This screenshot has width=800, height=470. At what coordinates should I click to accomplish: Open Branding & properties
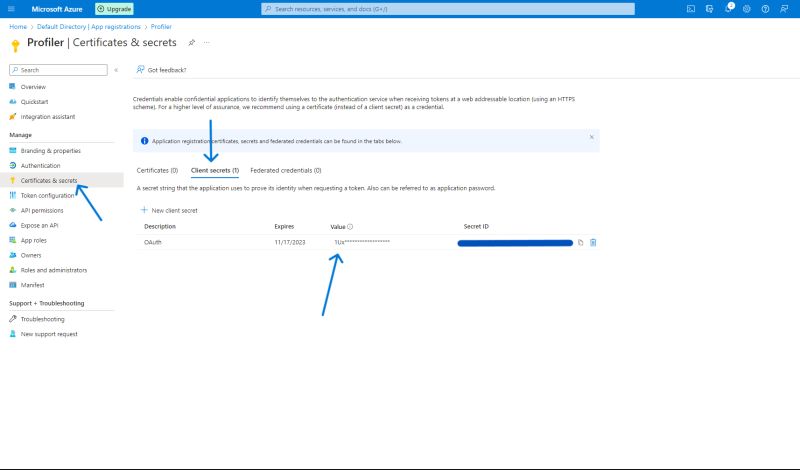click(51, 151)
